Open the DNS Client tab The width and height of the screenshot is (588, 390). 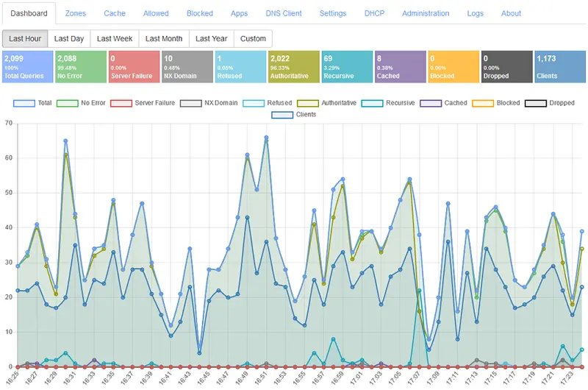click(284, 13)
